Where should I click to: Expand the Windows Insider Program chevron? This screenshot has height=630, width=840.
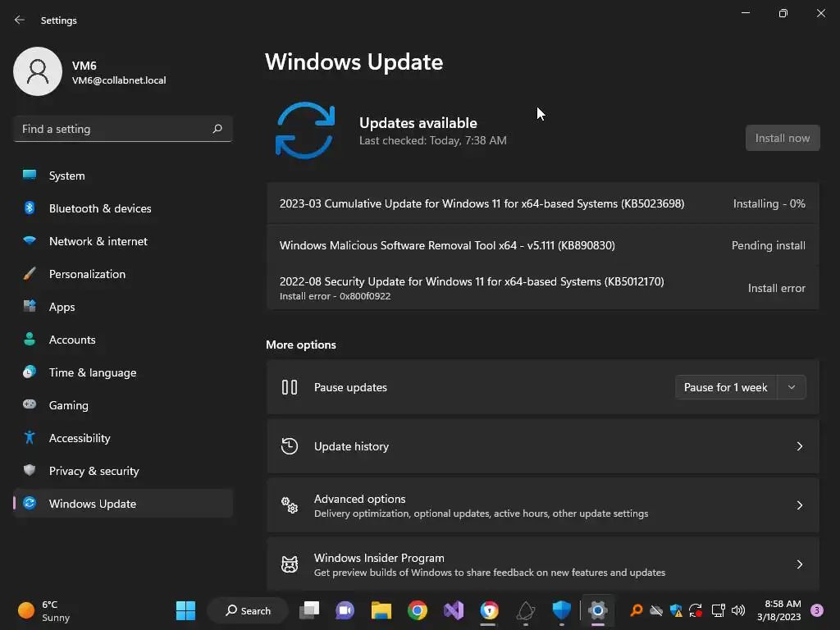tap(799, 564)
